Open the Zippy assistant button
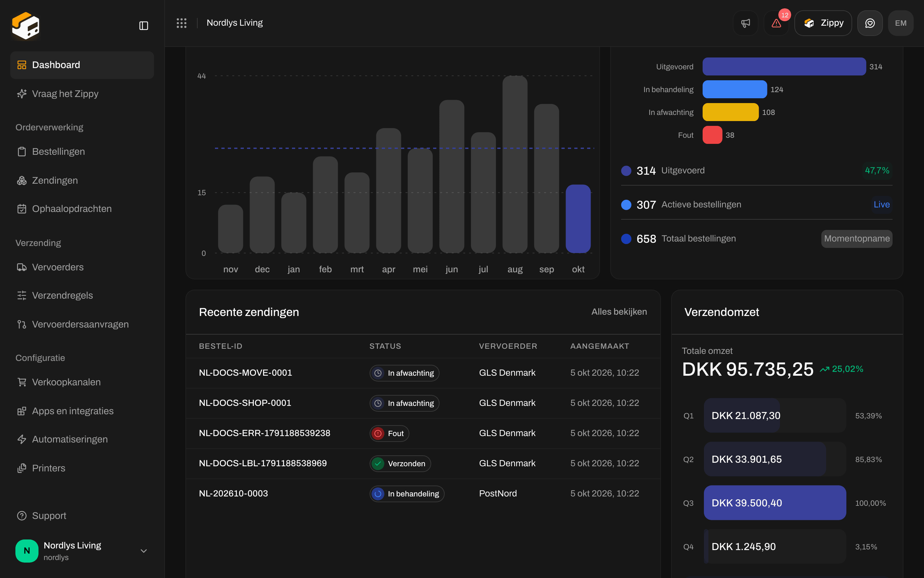 823,23
